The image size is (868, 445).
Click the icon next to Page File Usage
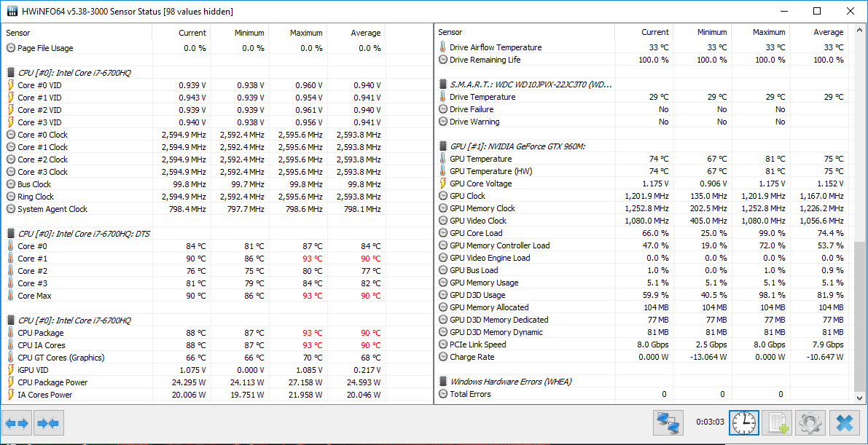click(x=11, y=48)
